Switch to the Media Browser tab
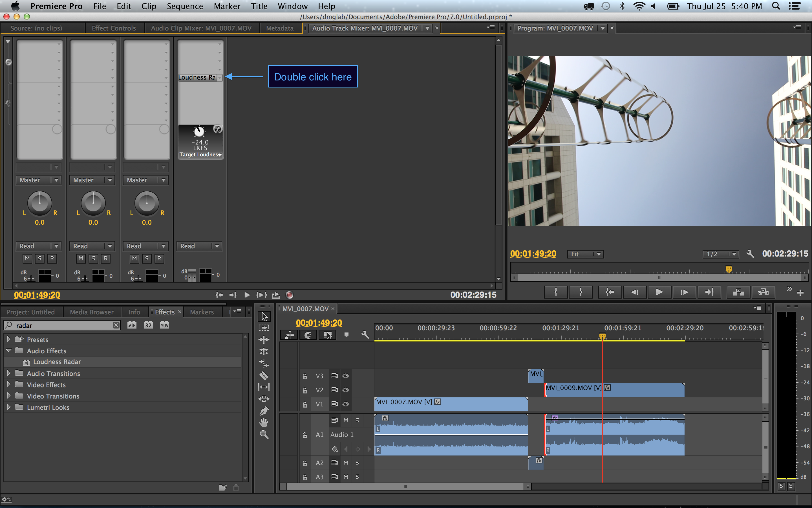 [92, 312]
